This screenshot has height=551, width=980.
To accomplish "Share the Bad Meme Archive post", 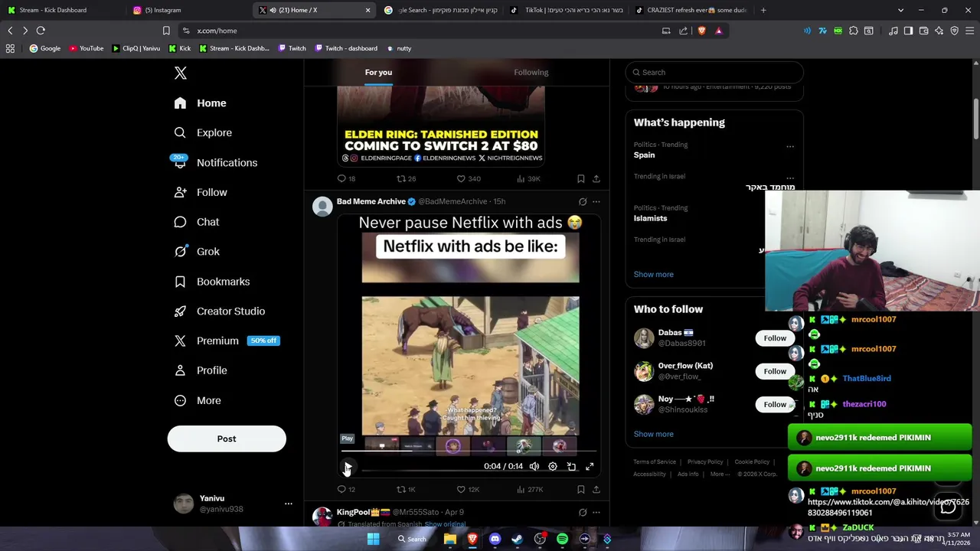I will pyautogui.click(x=596, y=489).
